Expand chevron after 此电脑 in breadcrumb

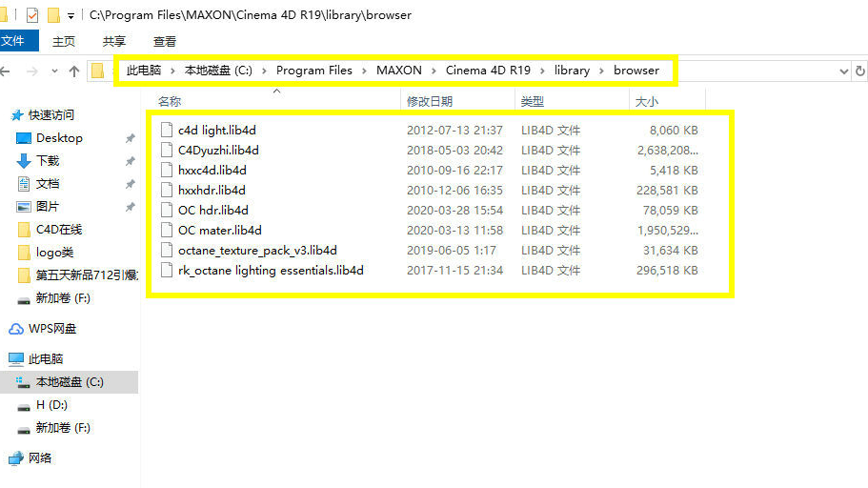tap(172, 71)
